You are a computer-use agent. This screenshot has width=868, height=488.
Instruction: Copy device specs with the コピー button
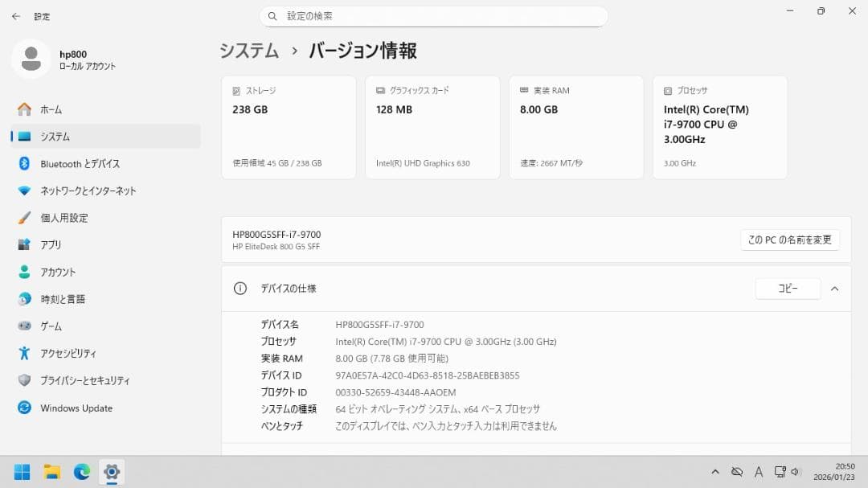pyautogui.click(x=788, y=289)
